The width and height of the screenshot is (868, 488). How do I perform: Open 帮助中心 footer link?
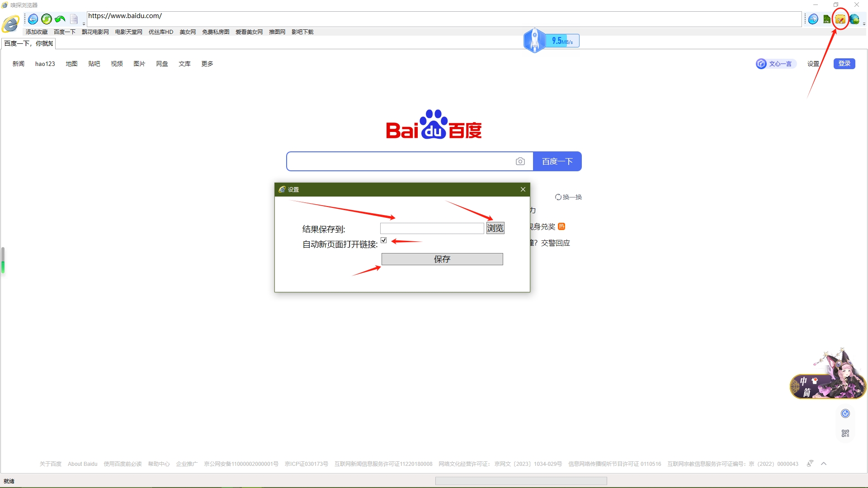point(159,464)
